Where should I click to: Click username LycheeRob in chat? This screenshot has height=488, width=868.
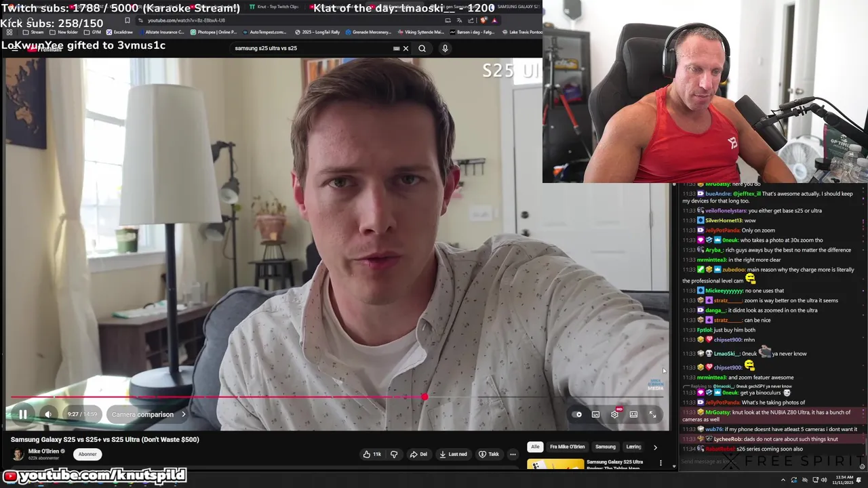[x=729, y=439]
